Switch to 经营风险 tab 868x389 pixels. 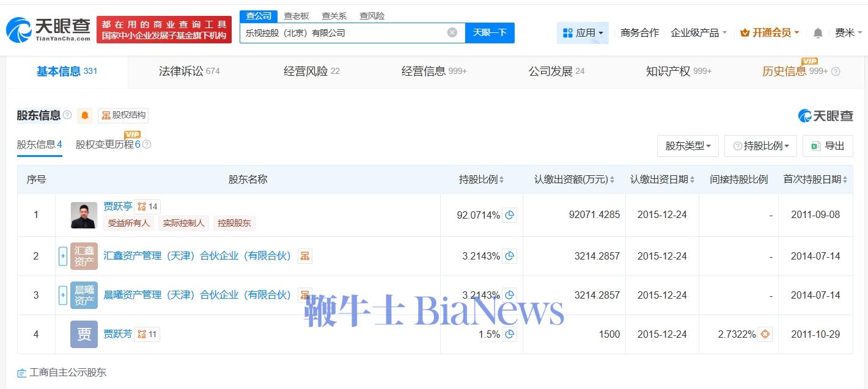tap(311, 71)
